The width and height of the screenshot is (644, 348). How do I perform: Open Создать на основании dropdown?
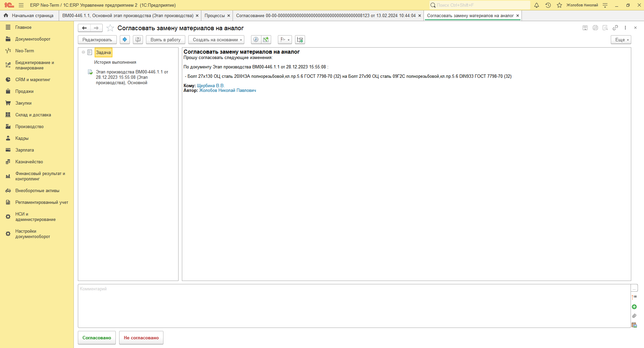point(216,40)
